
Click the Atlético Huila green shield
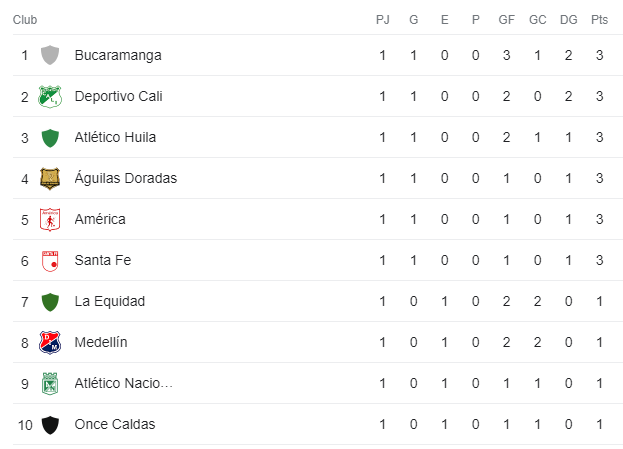(x=50, y=137)
